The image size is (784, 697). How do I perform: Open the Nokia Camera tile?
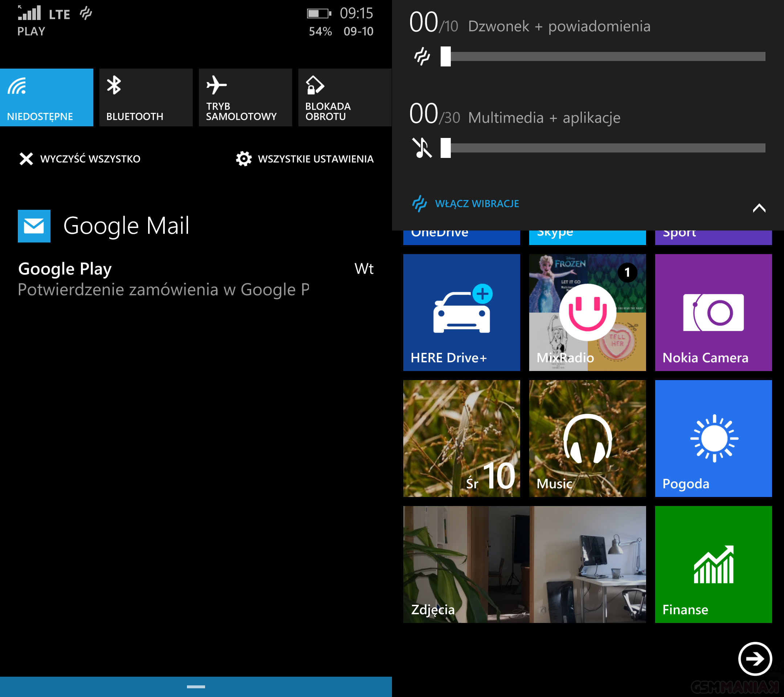[x=713, y=312]
